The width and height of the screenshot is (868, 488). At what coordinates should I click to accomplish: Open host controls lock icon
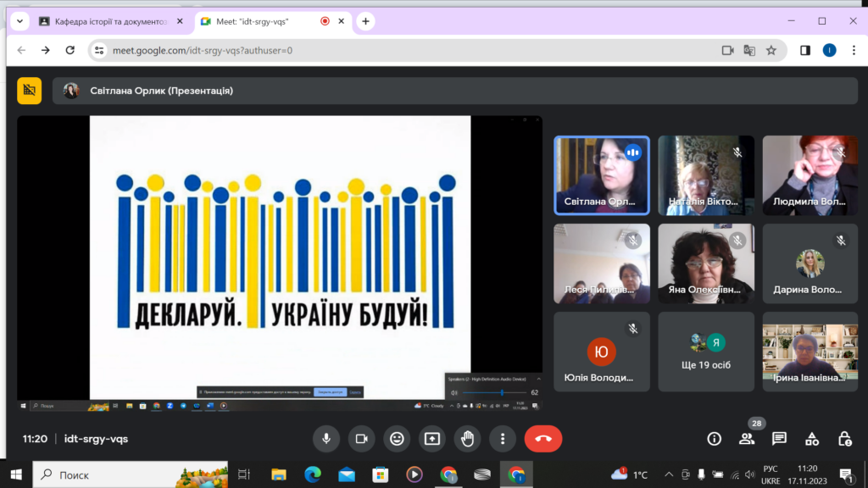click(844, 438)
